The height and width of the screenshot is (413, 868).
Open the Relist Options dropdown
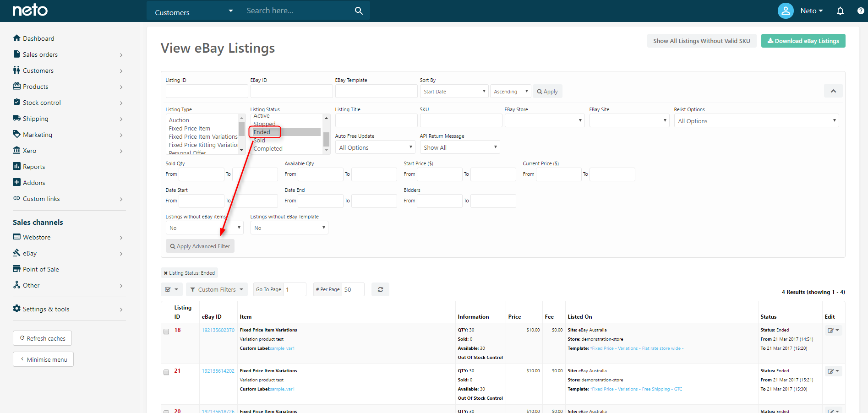click(756, 121)
